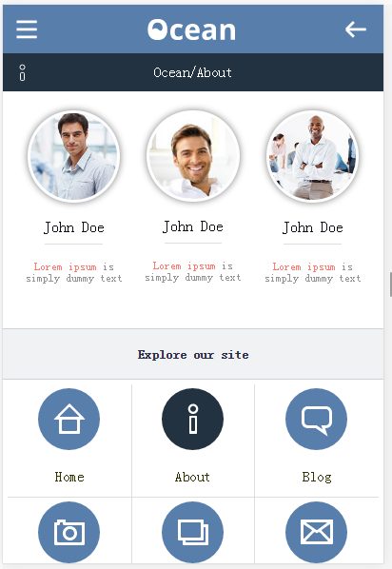Click the Explore our site heading

point(193,355)
